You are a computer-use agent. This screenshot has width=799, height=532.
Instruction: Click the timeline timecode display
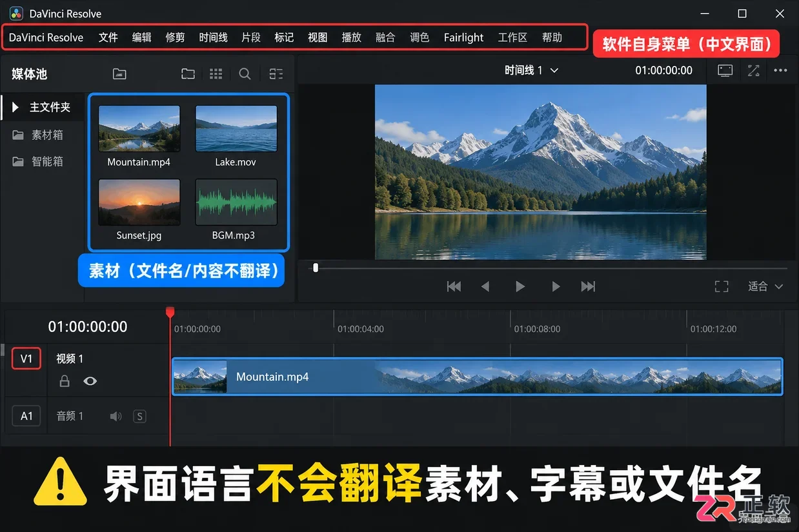88,327
